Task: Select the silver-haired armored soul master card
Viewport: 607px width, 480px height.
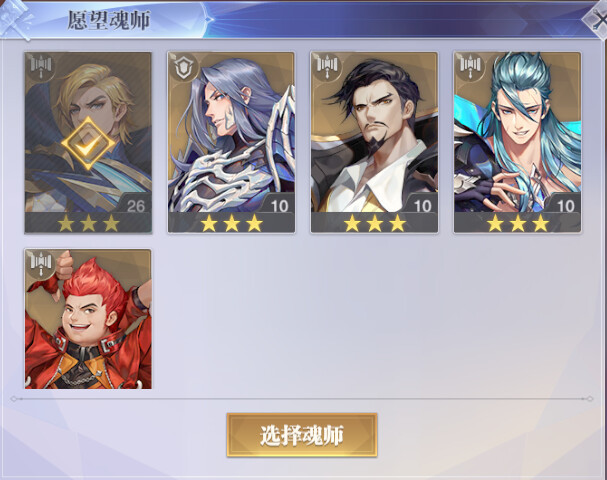Action: [x=231, y=143]
